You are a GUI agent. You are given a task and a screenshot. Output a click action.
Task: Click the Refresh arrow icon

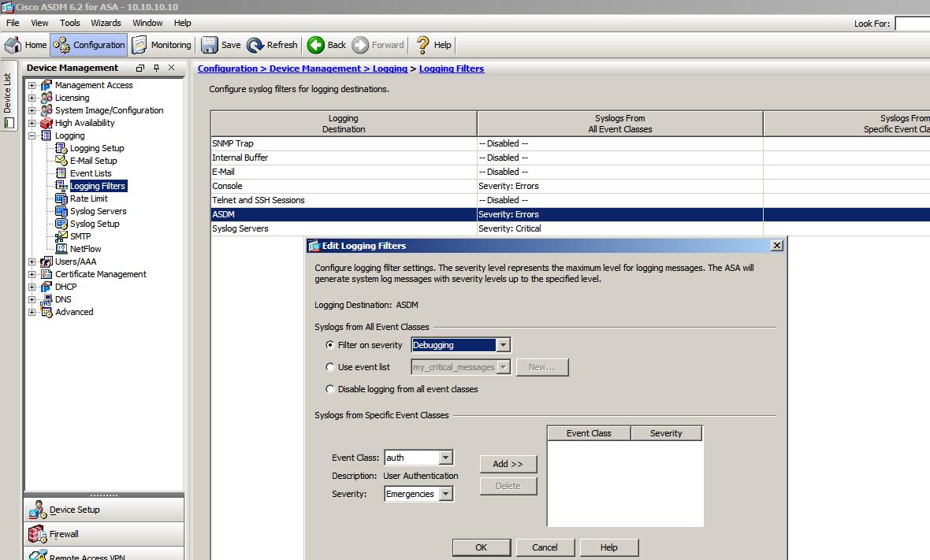click(x=255, y=45)
